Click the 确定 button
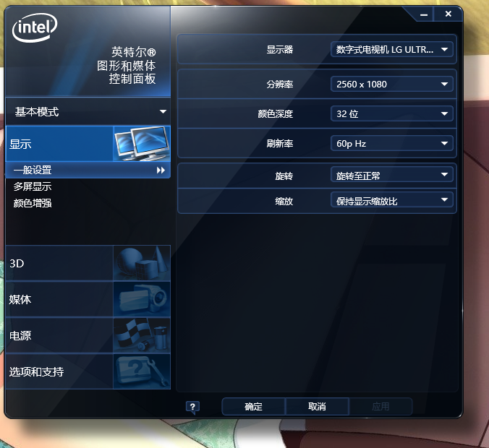 click(x=253, y=407)
